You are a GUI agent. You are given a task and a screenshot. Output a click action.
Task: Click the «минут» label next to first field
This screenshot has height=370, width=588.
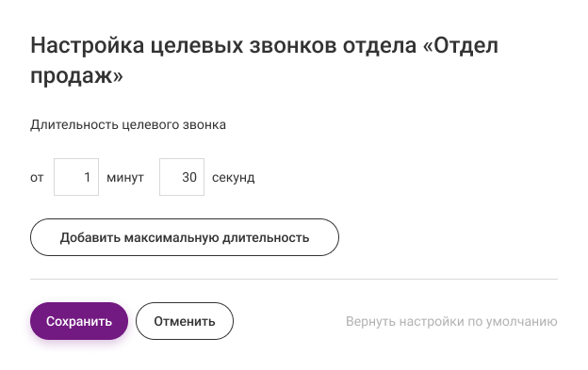125,177
